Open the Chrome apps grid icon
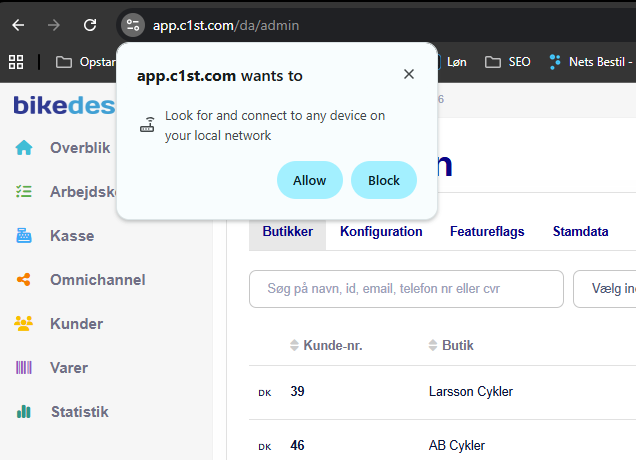This screenshot has width=636, height=460. 16,62
